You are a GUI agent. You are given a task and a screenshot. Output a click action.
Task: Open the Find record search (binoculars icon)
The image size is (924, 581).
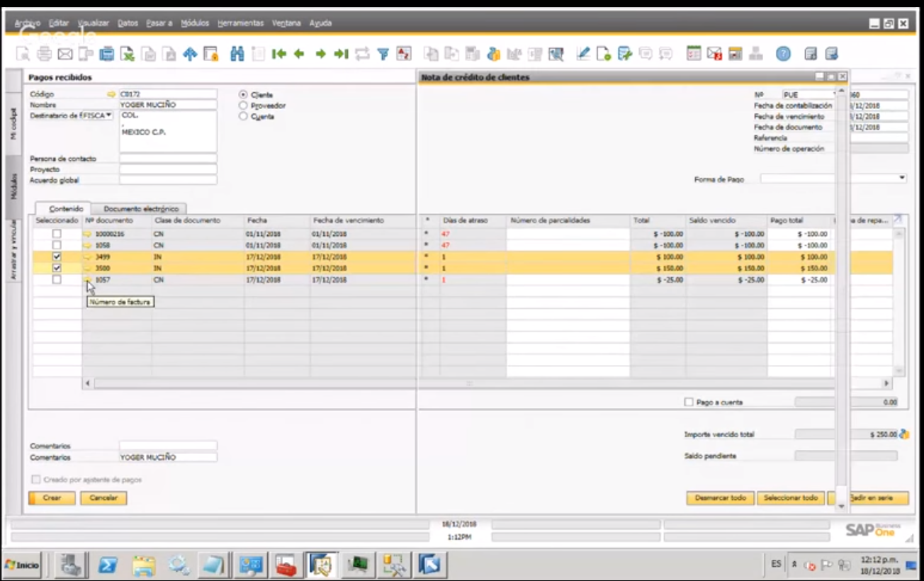tap(239, 52)
